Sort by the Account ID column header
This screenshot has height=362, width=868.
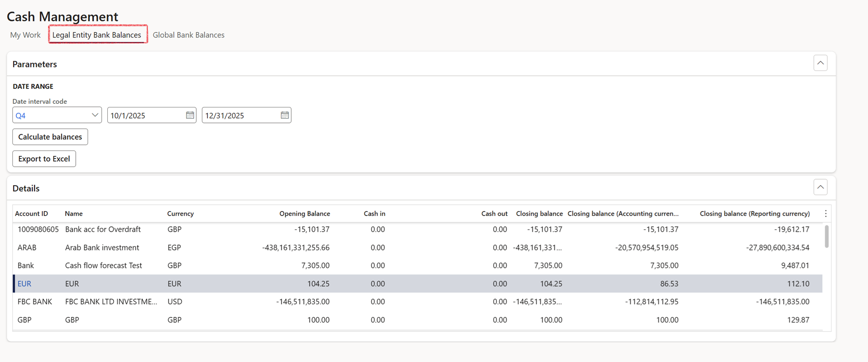pyautogui.click(x=32, y=213)
